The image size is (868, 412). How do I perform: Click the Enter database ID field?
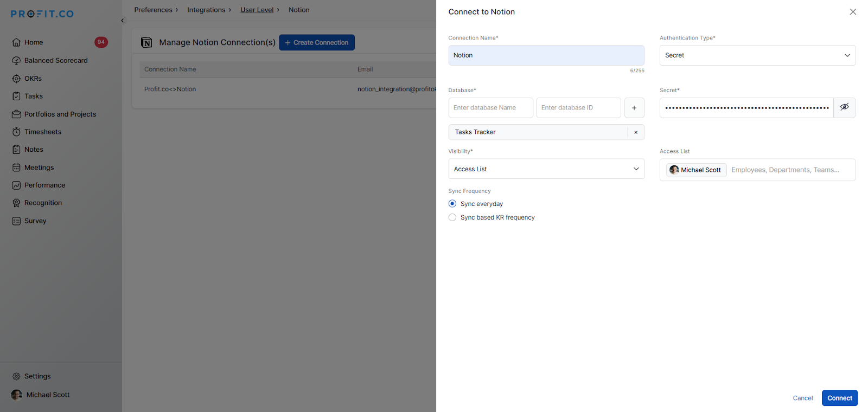coord(578,108)
